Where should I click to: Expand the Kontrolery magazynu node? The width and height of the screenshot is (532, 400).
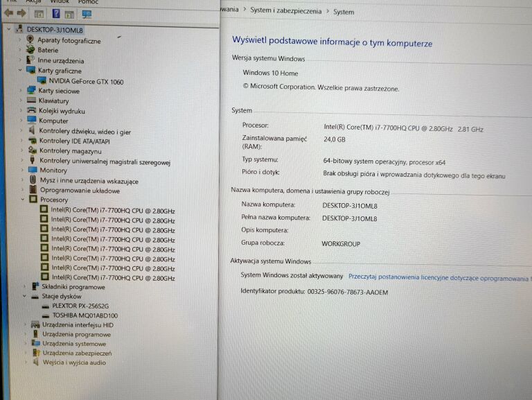coord(22,150)
